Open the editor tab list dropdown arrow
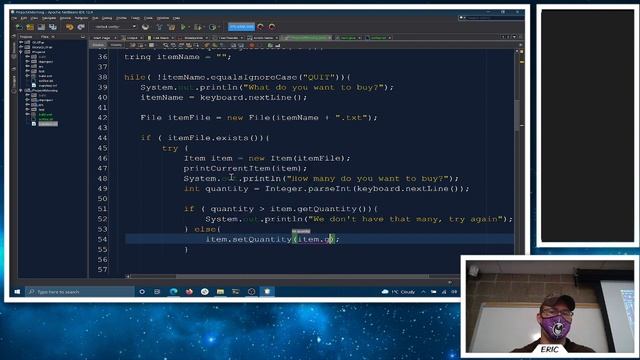This screenshot has width=640, height=360. 514,37
